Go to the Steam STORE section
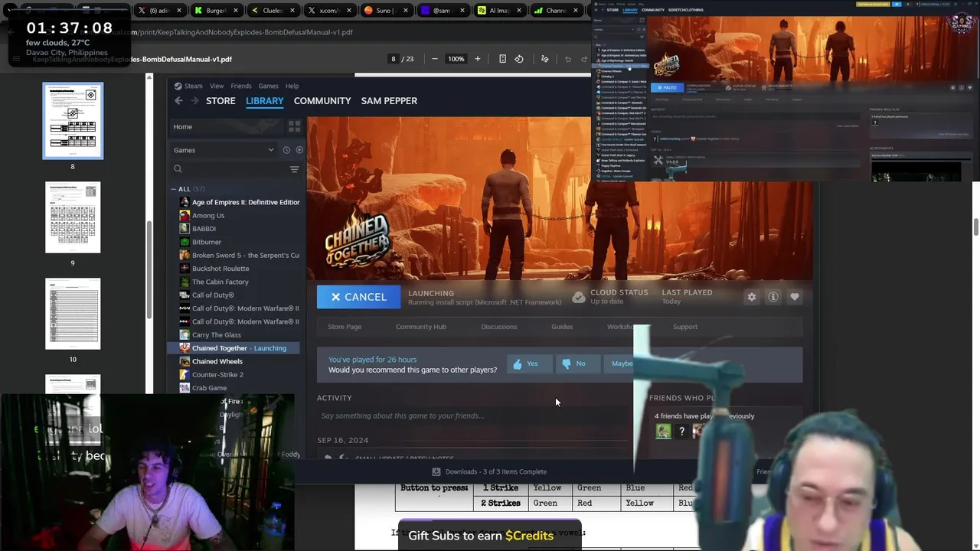 pos(220,100)
